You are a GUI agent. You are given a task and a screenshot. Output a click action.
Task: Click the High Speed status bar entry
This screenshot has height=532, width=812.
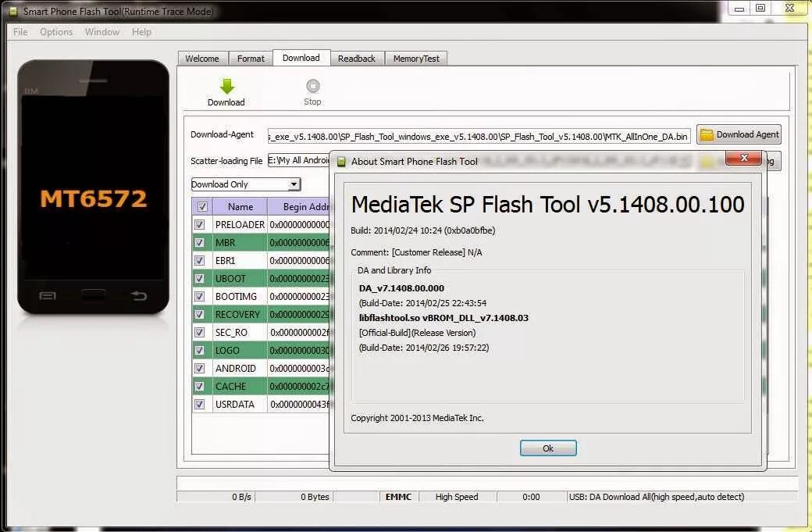tap(457, 497)
